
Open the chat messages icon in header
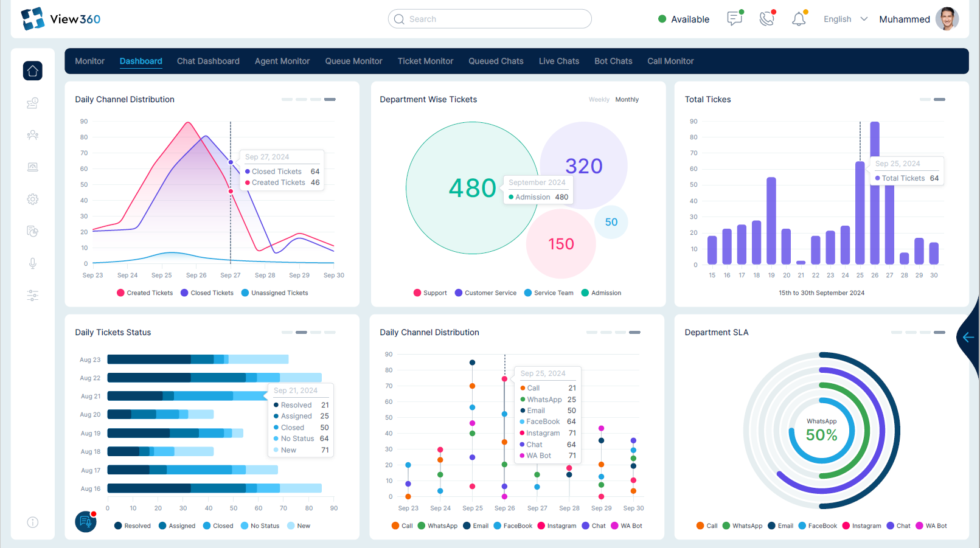click(x=735, y=19)
